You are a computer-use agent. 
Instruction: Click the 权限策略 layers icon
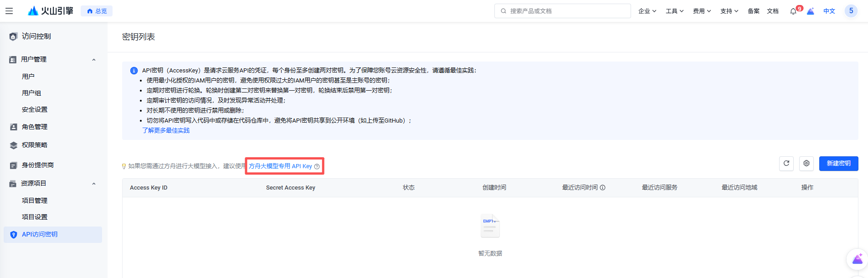pos(13,145)
